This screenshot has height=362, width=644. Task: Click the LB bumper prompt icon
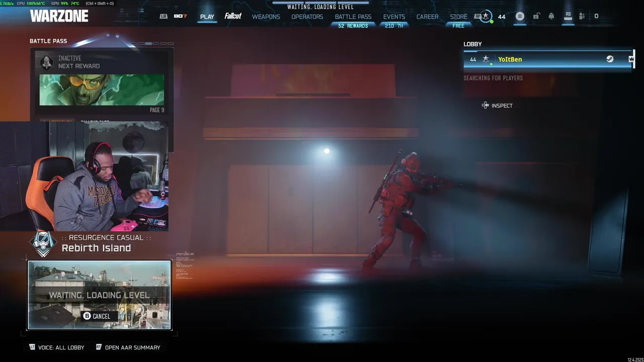click(x=164, y=16)
